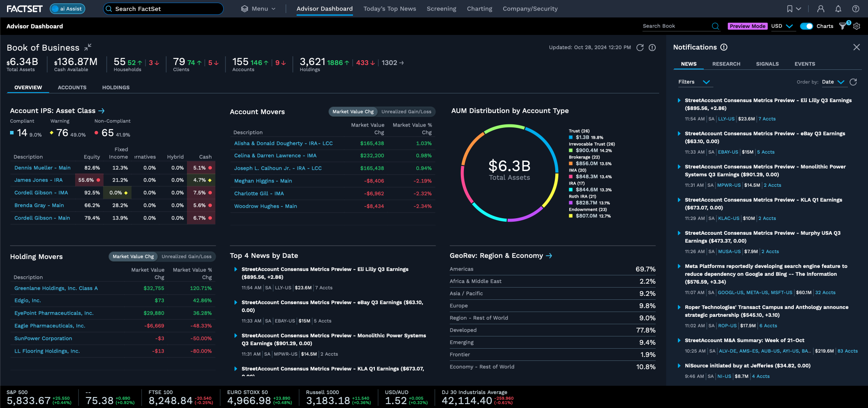Open Alisha & Donald Dougherty IRA account
The image size is (868, 408).
(283, 144)
